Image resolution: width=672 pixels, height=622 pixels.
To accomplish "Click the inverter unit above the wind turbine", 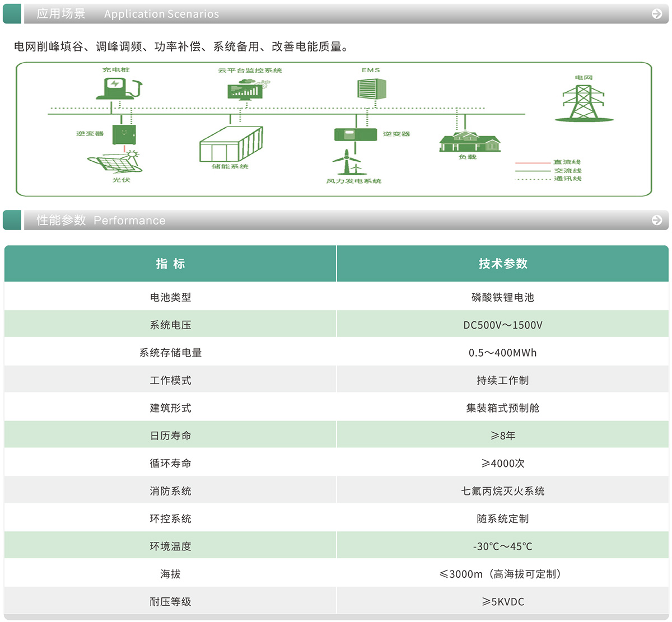I will (x=355, y=134).
